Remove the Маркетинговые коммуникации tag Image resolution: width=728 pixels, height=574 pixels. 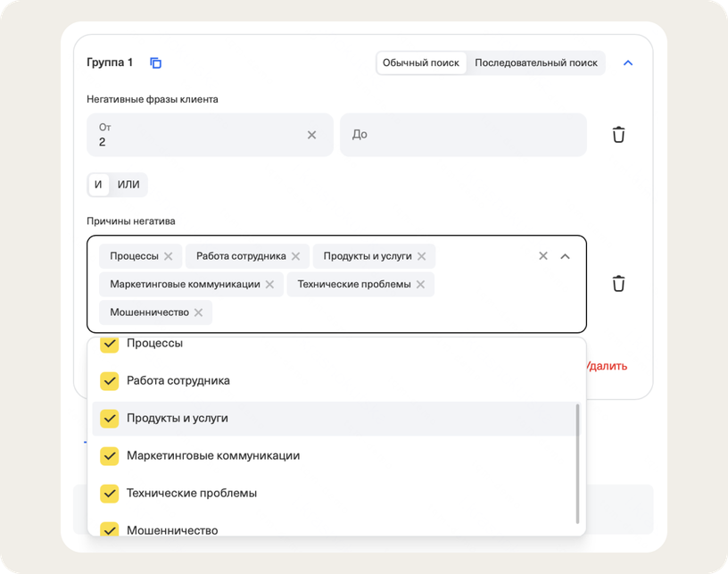click(x=269, y=285)
